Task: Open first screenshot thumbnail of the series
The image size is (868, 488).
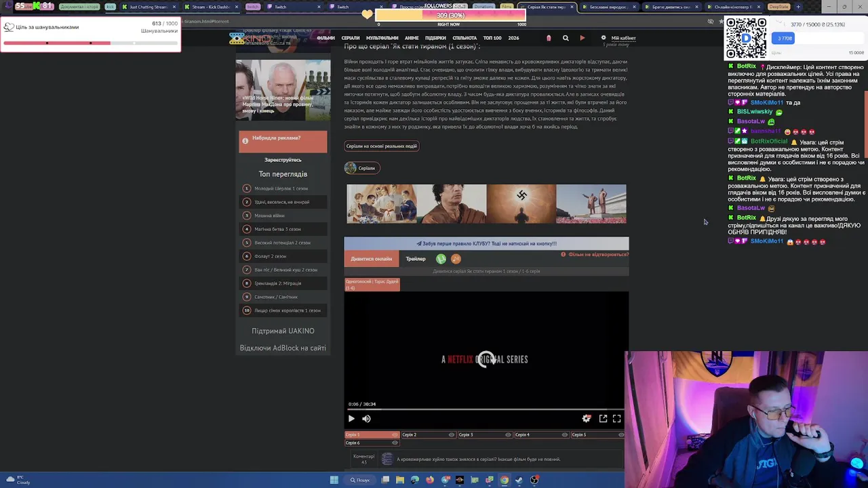Action: tap(382, 204)
